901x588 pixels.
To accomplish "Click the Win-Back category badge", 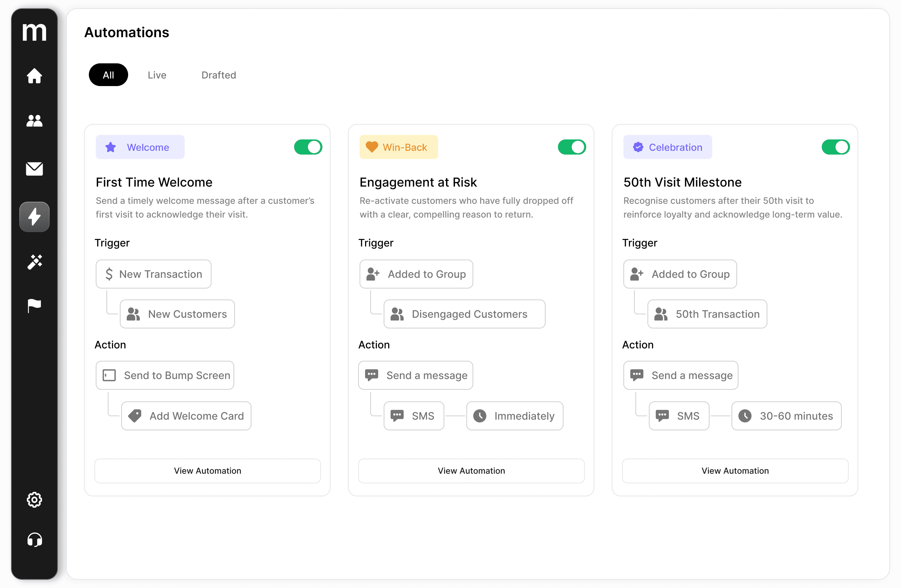I will [x=398, y=147].
